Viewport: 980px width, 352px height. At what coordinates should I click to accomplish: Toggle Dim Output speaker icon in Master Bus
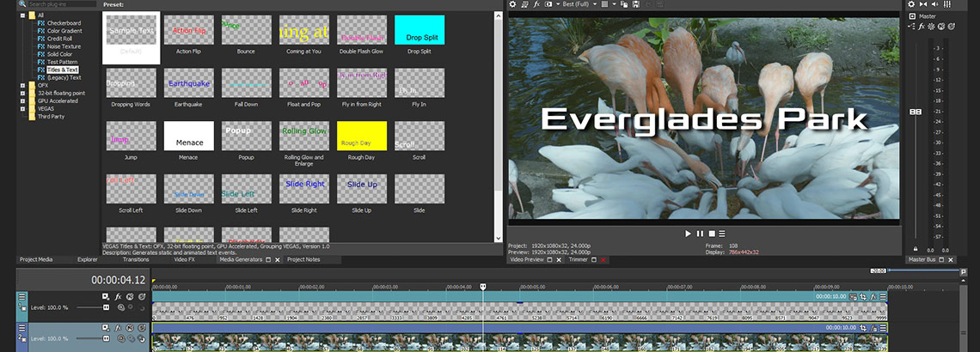click(x=935, y=3)
